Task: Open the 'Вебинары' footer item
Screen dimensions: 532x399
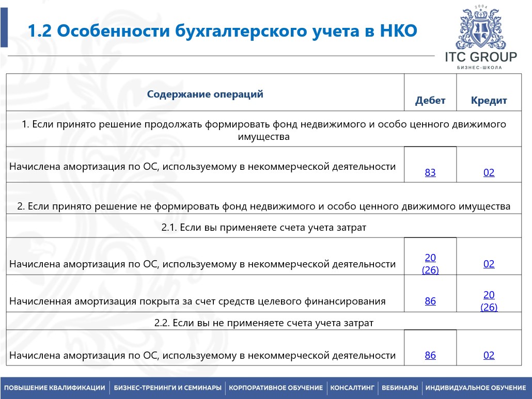Action: point(400,388)
